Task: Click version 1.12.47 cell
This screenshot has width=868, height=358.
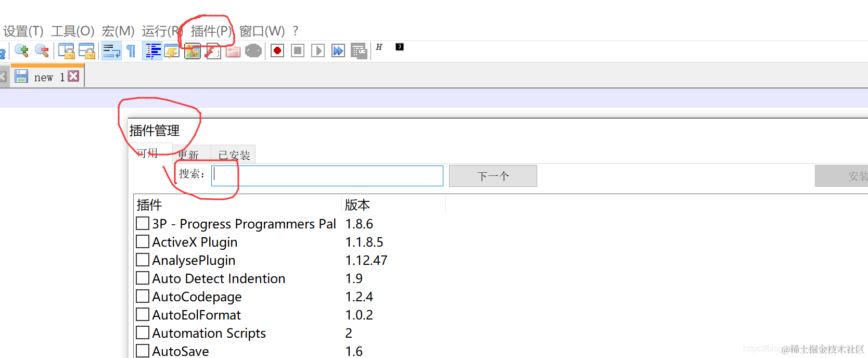Action: coord(366,261)
